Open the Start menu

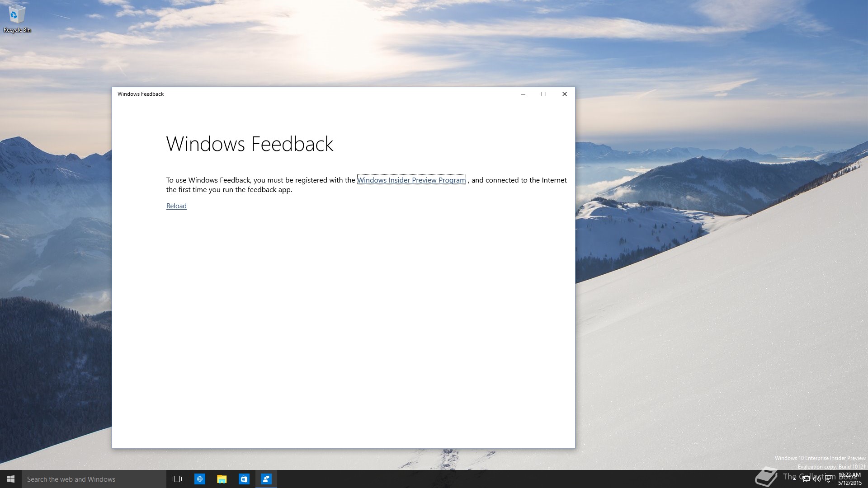coord(11,479)
